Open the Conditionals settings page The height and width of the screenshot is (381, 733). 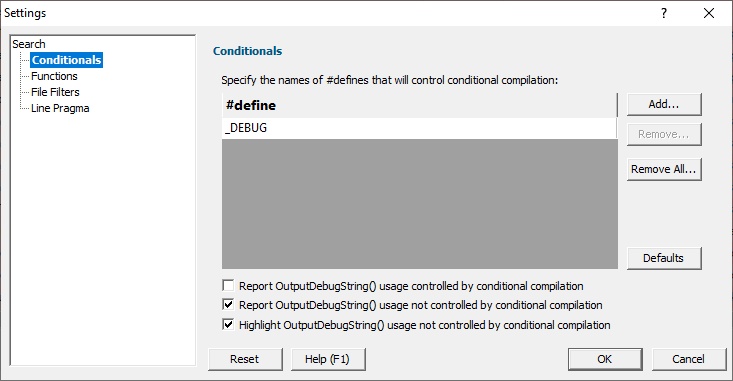click(66, 60)
